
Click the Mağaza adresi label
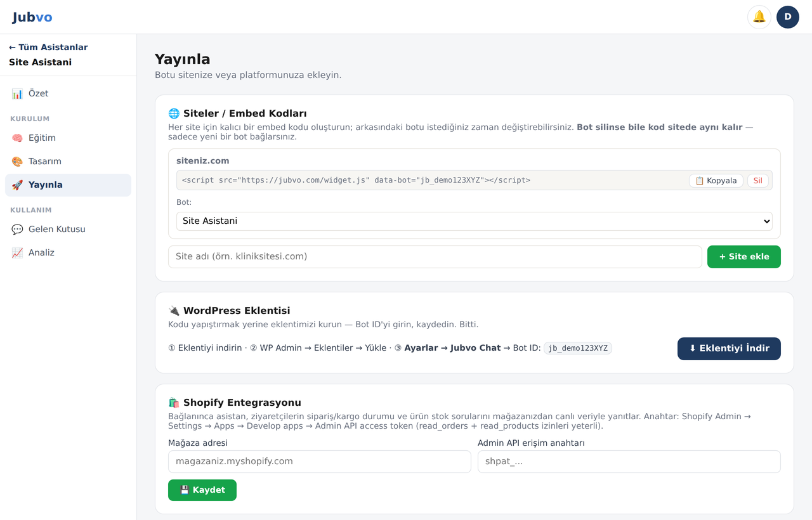point(198,443)
